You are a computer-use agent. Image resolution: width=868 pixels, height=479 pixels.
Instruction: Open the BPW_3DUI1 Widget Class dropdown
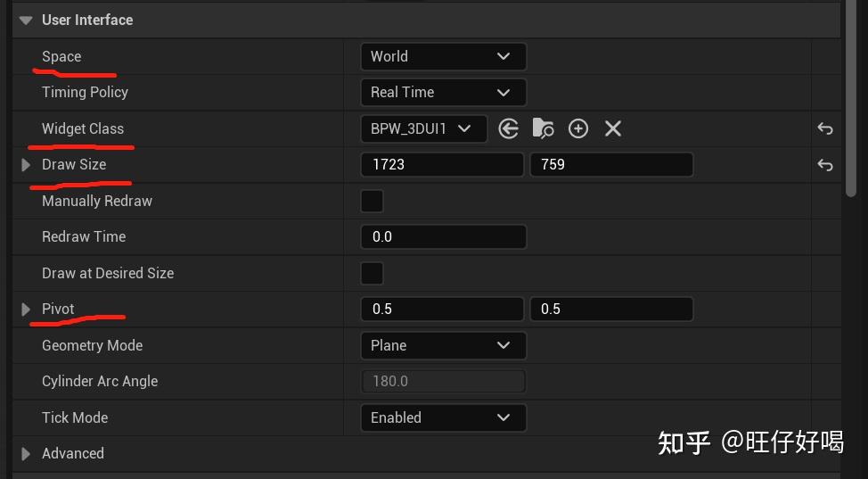(x=423, y=128)
